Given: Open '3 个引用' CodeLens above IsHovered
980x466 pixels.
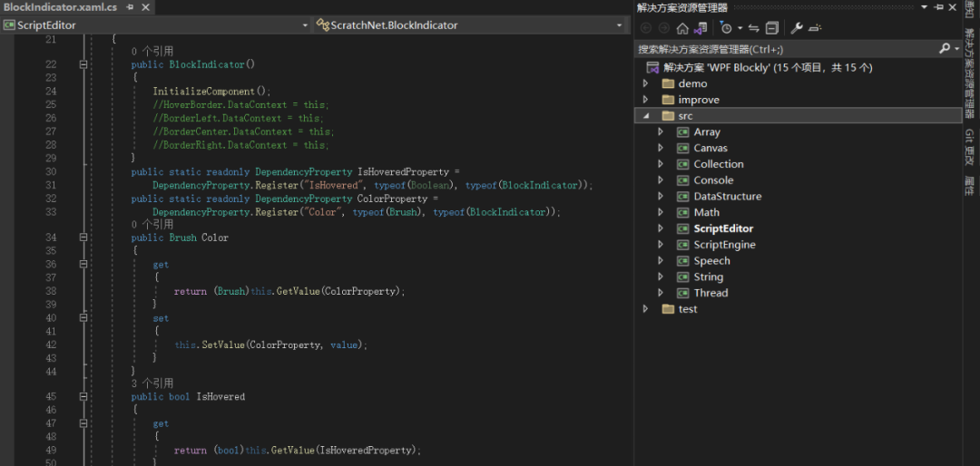Looking at the screenshot, I should [152, 383].
